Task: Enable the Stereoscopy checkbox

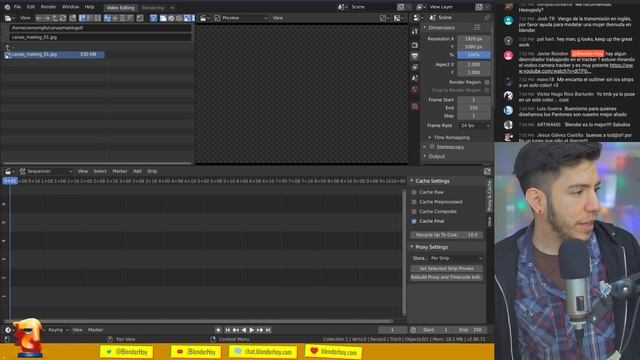Action: coord(432,147)
